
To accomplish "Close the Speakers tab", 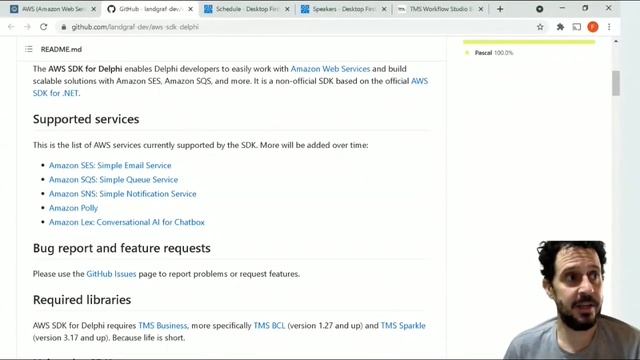I will [384, 9].
